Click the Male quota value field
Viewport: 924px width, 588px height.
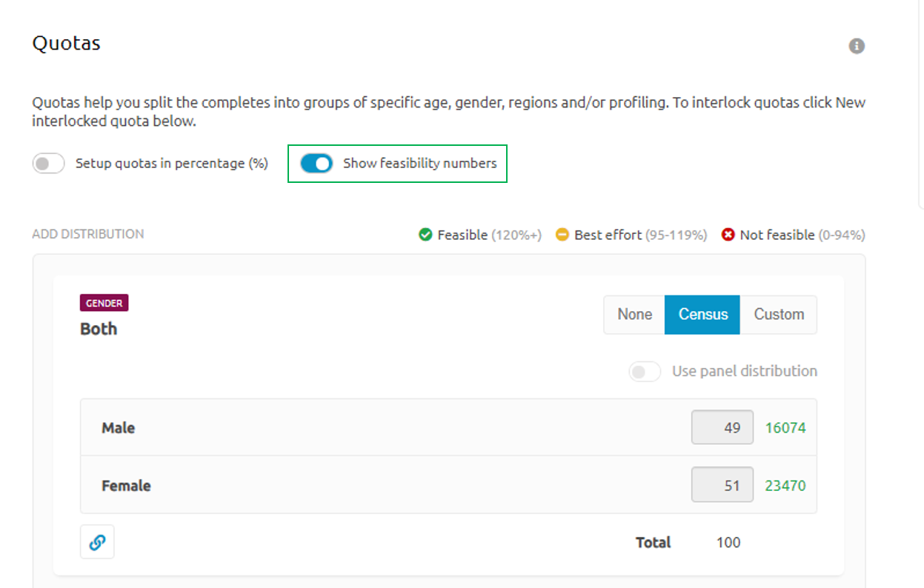[x=722, y=427]
